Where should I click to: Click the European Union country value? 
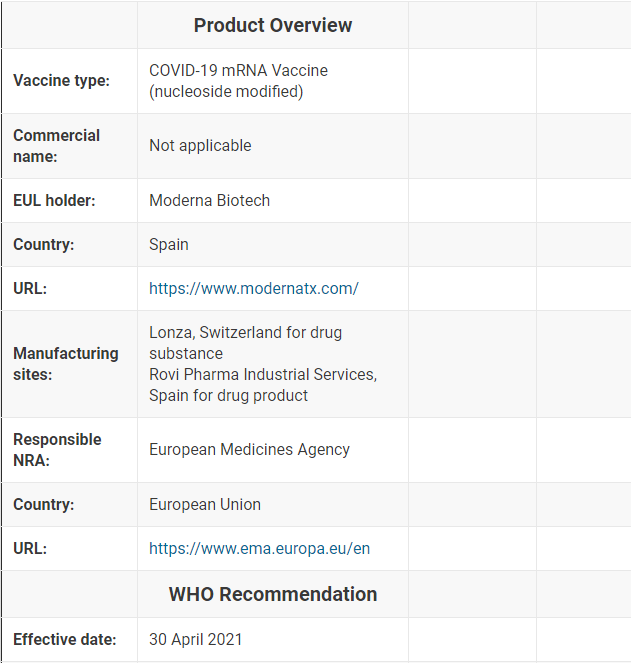[205, 504]
